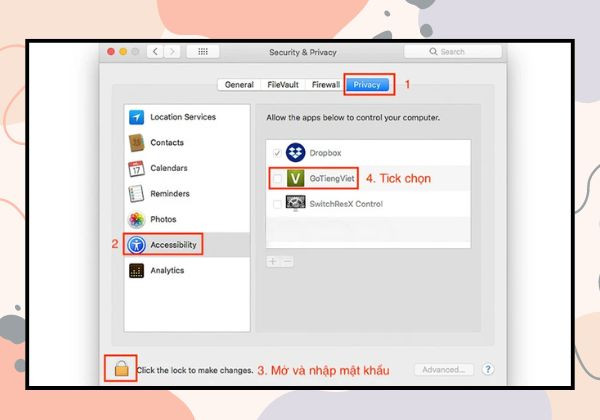
Task: Click the Search field
Action: tap(453, 52)
